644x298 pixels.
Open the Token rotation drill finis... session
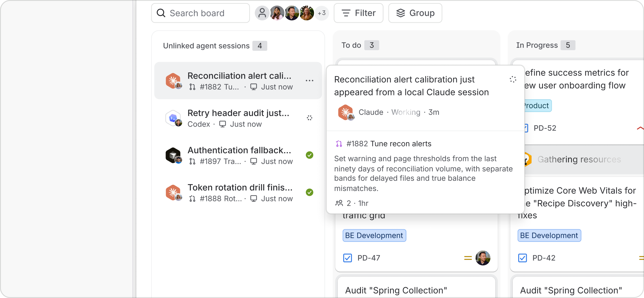tap(238, 192)
